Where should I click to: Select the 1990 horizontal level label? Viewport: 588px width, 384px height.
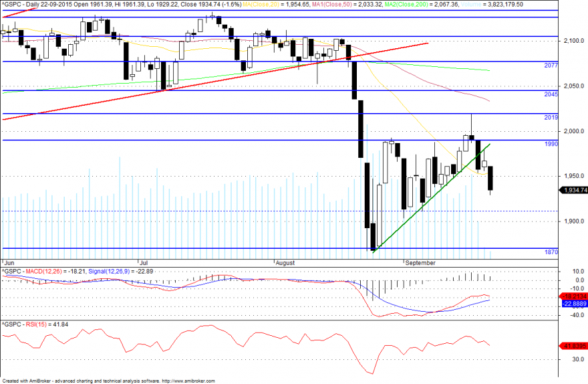point(551,144)
